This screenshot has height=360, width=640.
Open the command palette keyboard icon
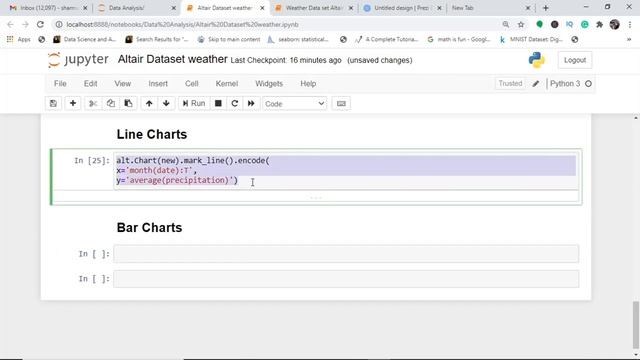tap(341, 104)
